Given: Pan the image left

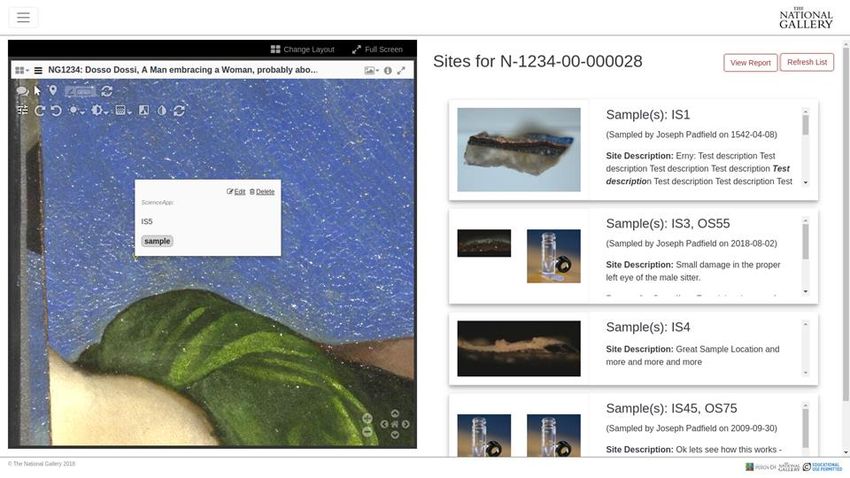Looking at the screenshot, I should click(x=384, y=424).
